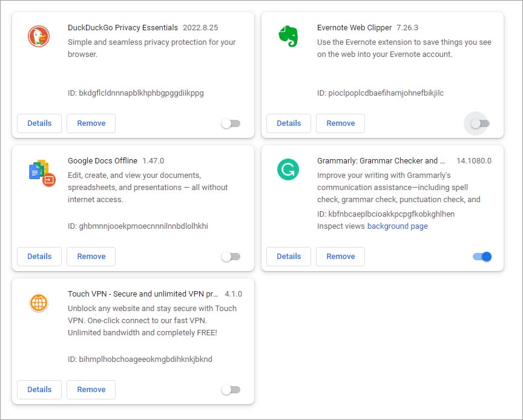Viewport: 523px width, 420px height.
Task: Enable the Evernote Web Clipper extension
Action: (x=479, y=123)
